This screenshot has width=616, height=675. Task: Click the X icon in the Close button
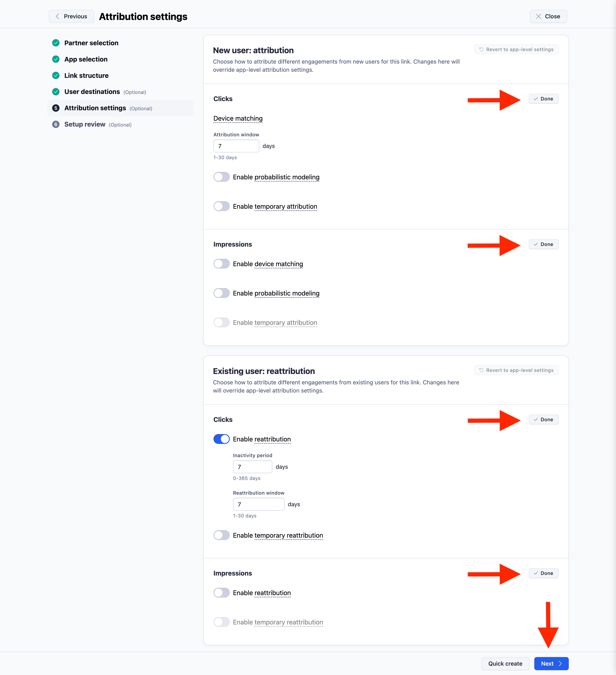coord(538,16)
